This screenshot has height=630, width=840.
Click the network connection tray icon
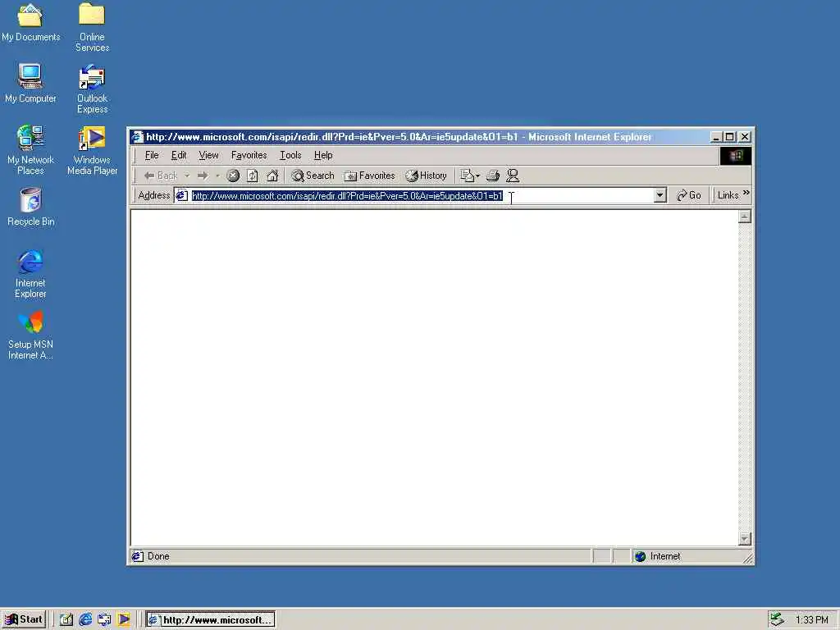pyautogui.click(x=777, y=620)
